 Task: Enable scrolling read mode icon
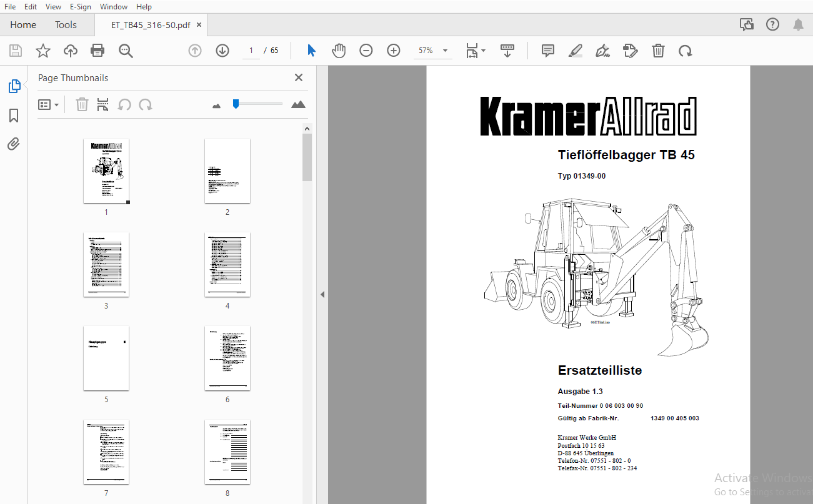507,51
